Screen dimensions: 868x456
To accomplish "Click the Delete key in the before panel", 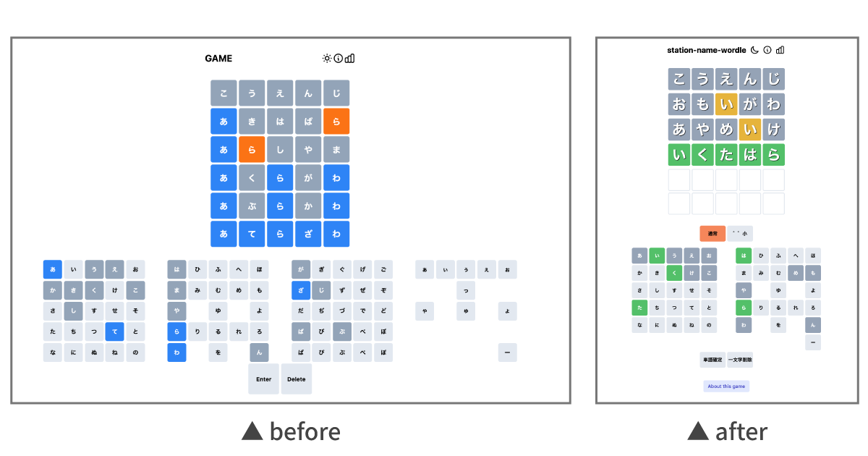I will 297,379.
